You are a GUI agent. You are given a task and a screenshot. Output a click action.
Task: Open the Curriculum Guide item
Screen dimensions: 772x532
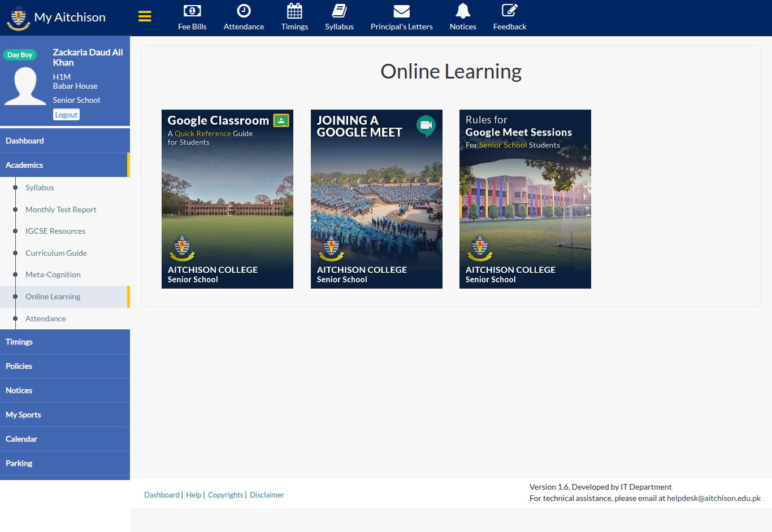point(56,253)
